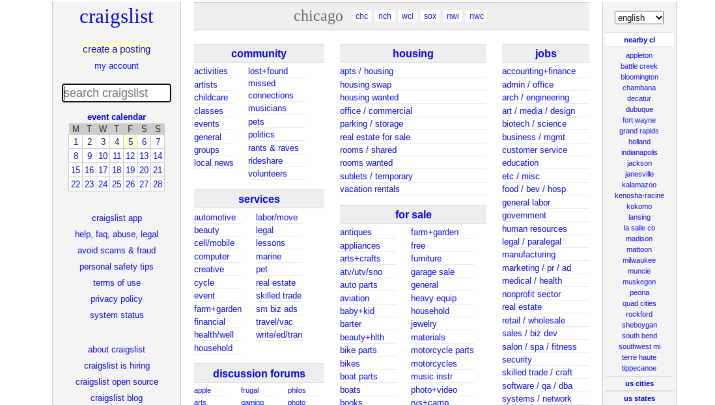
Task: Open the free stuff link
Action: tap(418, 245)
